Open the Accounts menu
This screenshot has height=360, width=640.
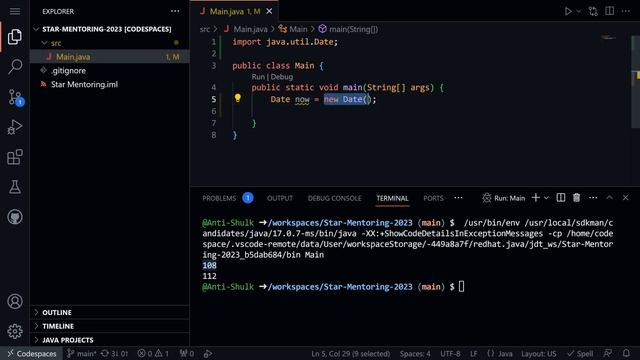pyautogui.click(x=15, y=301)
